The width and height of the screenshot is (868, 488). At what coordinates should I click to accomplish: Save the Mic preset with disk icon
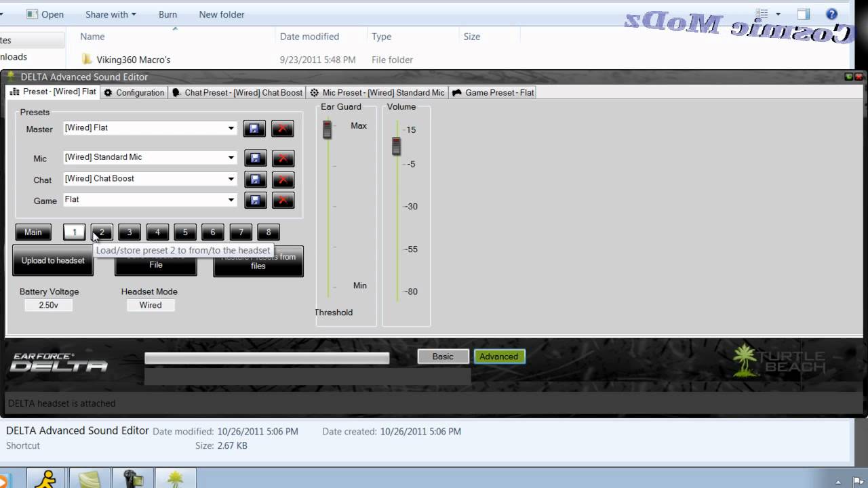point(255,158)
